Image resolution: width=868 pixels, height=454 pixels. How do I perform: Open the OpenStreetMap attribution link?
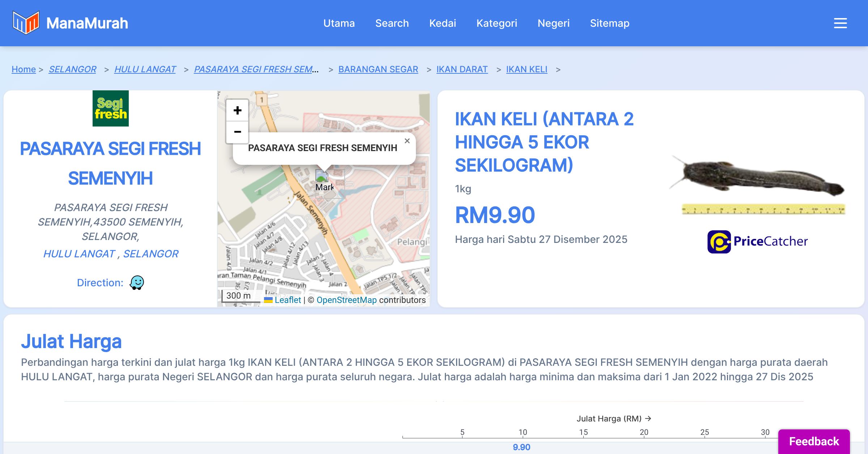pyautogui.click(x=346, y=300)
